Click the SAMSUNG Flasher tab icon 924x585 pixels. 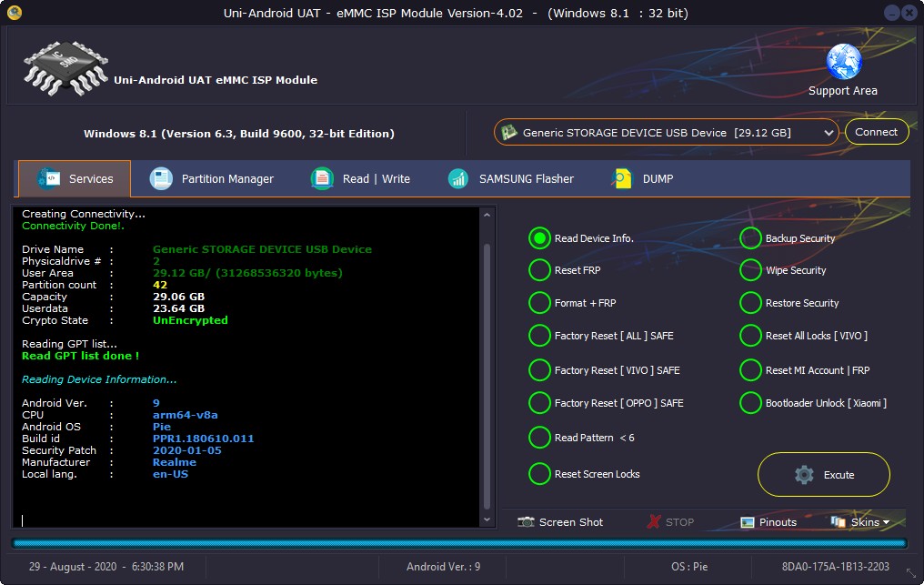458,178
